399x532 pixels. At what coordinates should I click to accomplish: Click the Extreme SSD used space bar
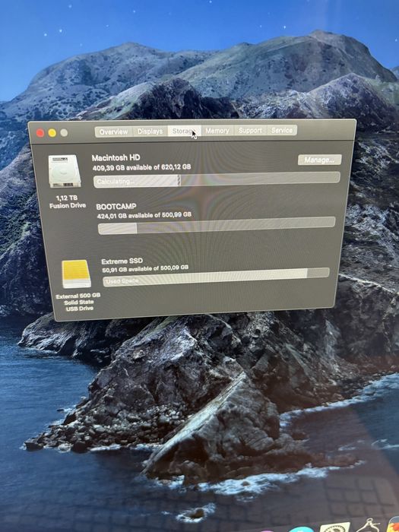click(x=216, y=277)
